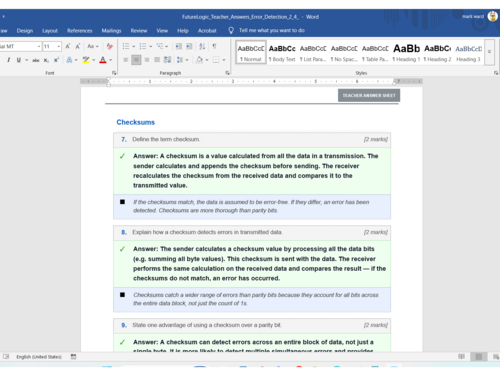
Task: Click the user account avatar picture
Action: click(493, 16)
